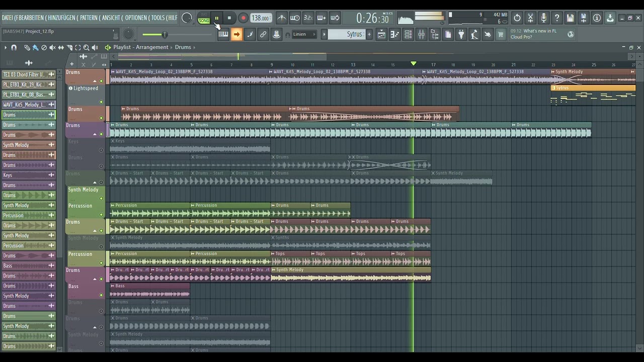Select the playlist mute tool
Image resolution: width=644 pixels, height=362 pixels.
(x=52, y=47)
